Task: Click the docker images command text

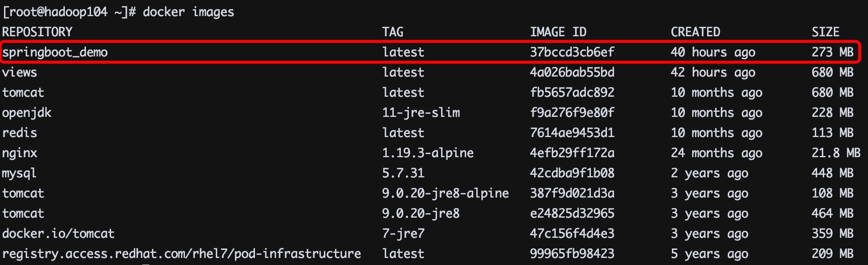Action: point(189,12)
